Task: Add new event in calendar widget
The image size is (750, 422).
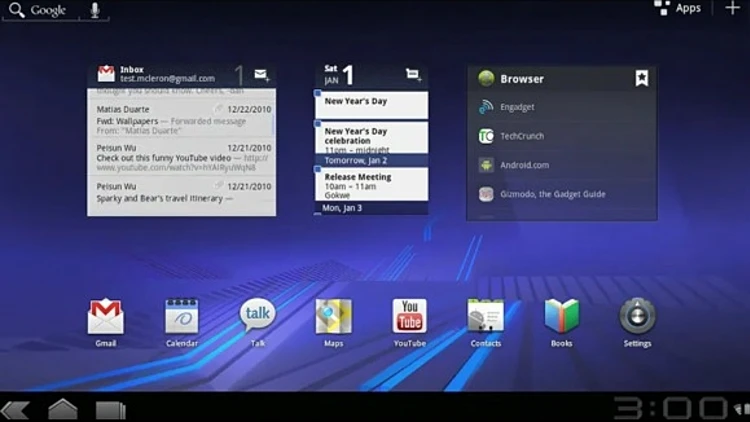Action: (413, 75)
